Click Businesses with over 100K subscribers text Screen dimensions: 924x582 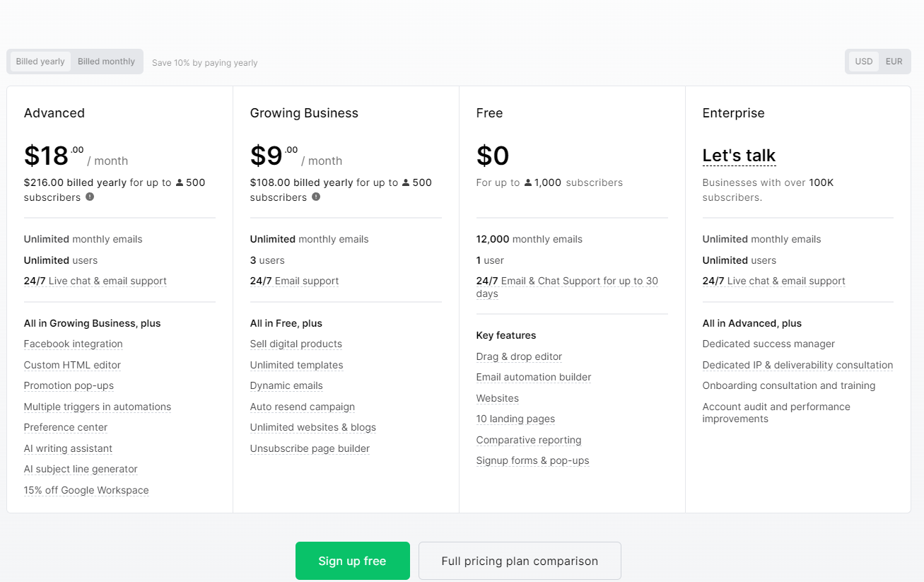(x=768, y=190)
